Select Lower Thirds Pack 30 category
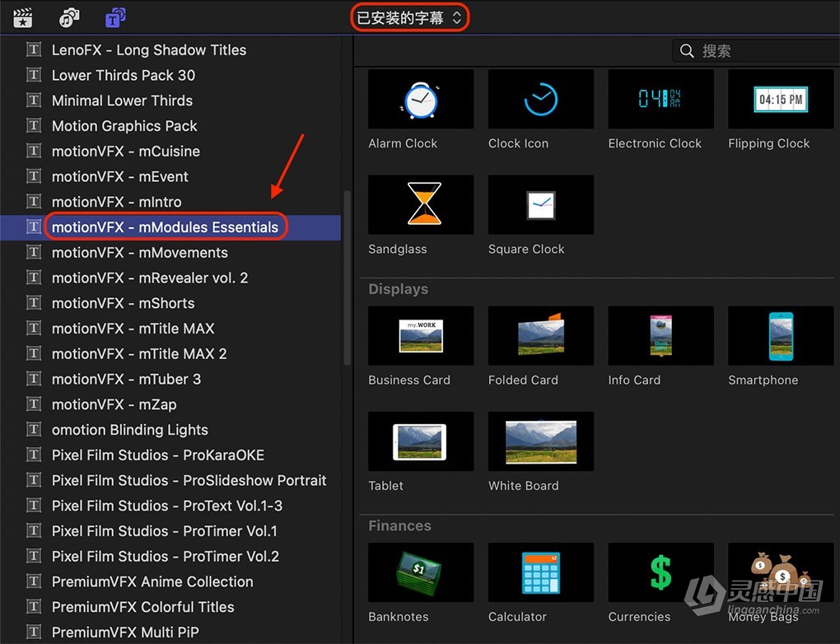840x644 pixels. click(170, 75)
